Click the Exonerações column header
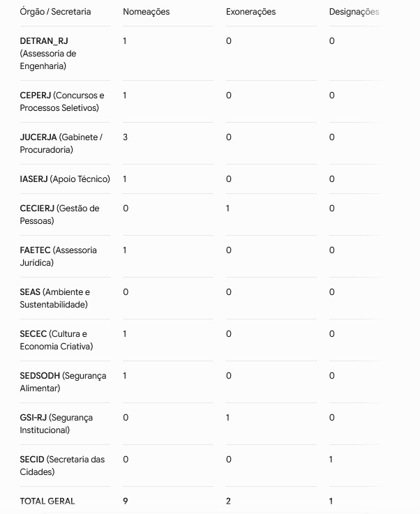 pos(251,12)
